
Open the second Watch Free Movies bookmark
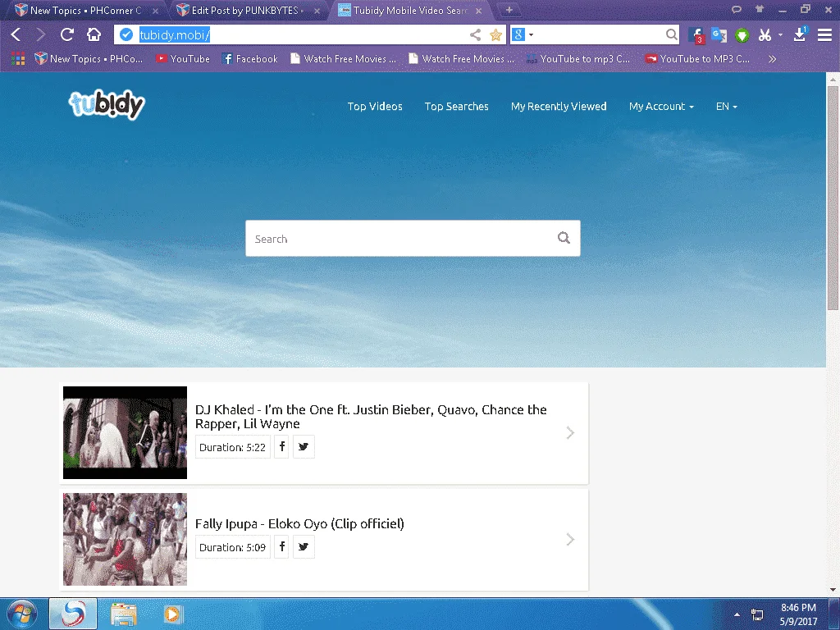pyautogui.click(x=461, y=59)
